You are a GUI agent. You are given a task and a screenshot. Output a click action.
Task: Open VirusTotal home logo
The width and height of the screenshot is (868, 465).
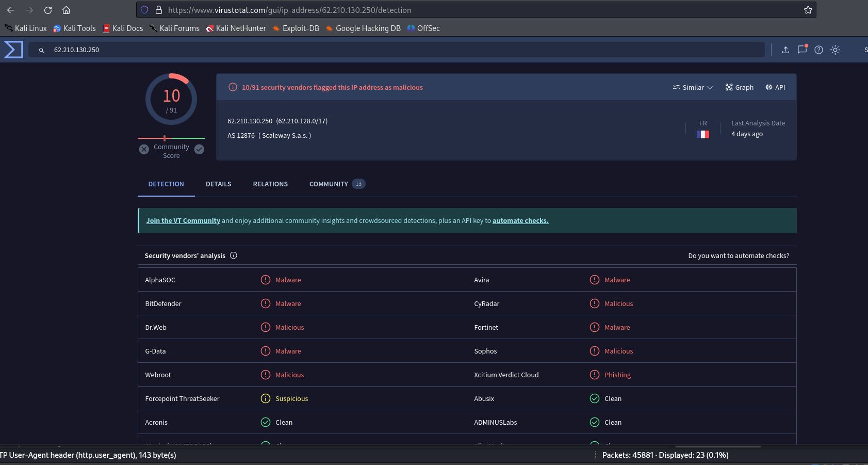pyautogui.click(x=13, y=50)
